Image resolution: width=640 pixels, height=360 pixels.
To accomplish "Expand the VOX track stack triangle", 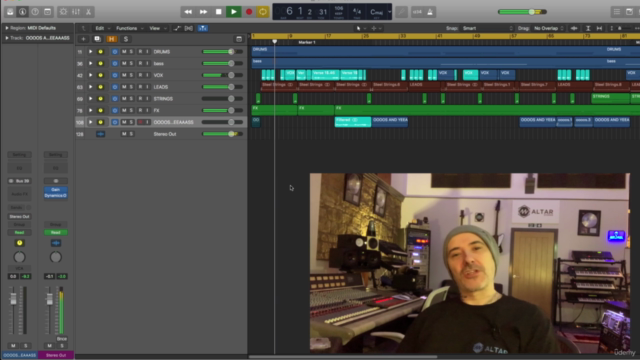I will point(90,75).
